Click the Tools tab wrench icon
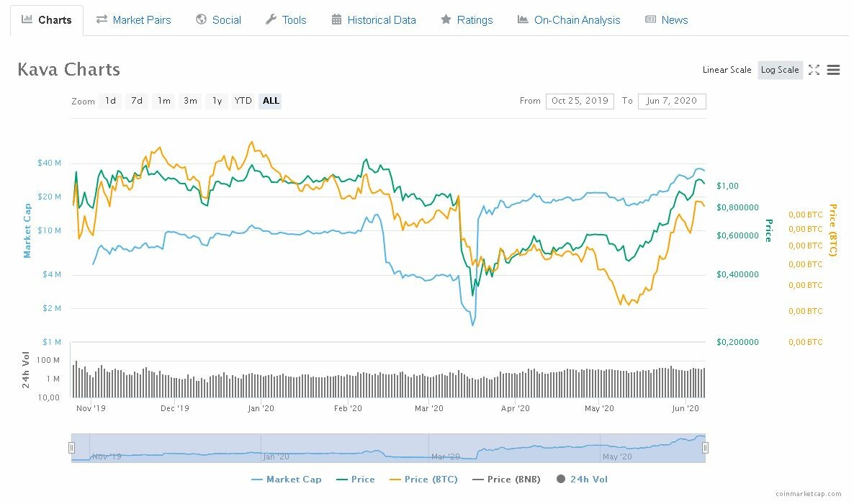The image size is (854, 504). 271,19
